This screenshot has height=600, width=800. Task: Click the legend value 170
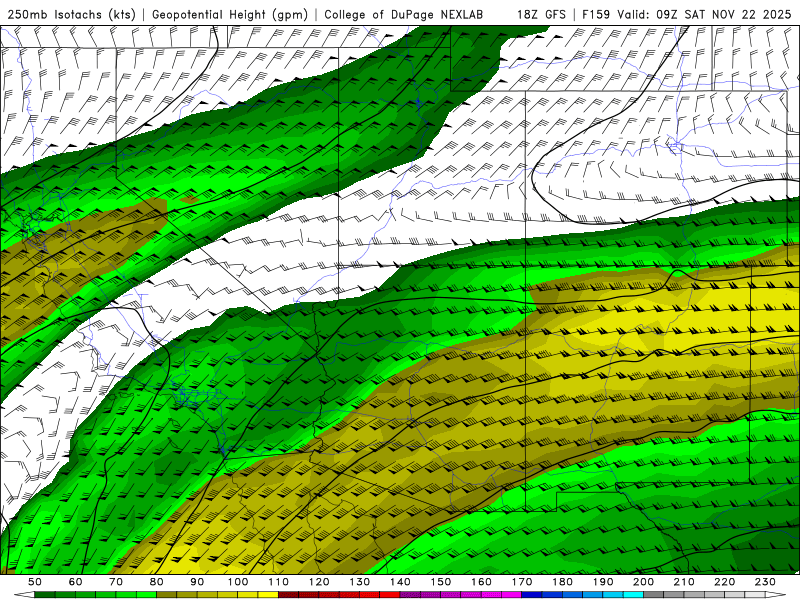522,582
